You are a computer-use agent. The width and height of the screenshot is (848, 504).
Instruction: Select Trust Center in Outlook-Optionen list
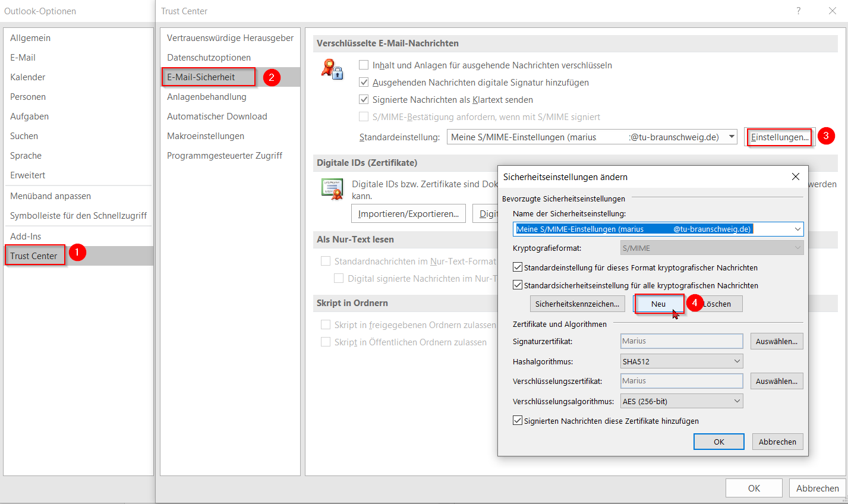coord(78,256)
